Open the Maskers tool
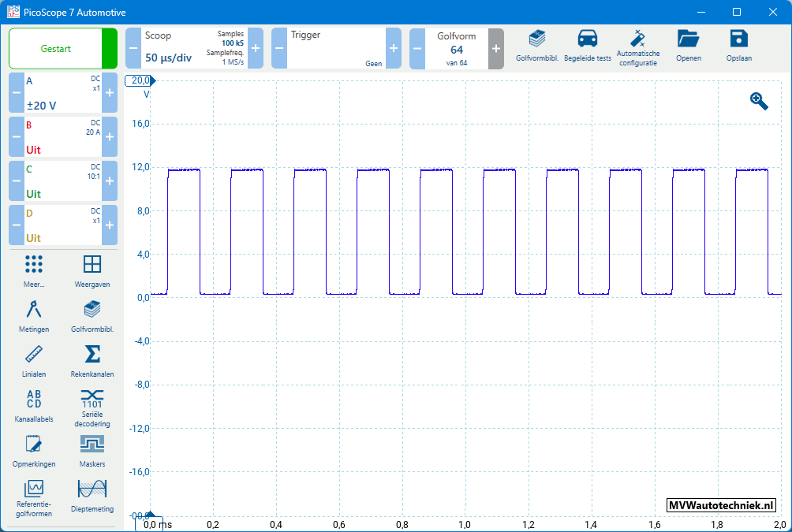The image size is (792, 532). coord(92,448)
